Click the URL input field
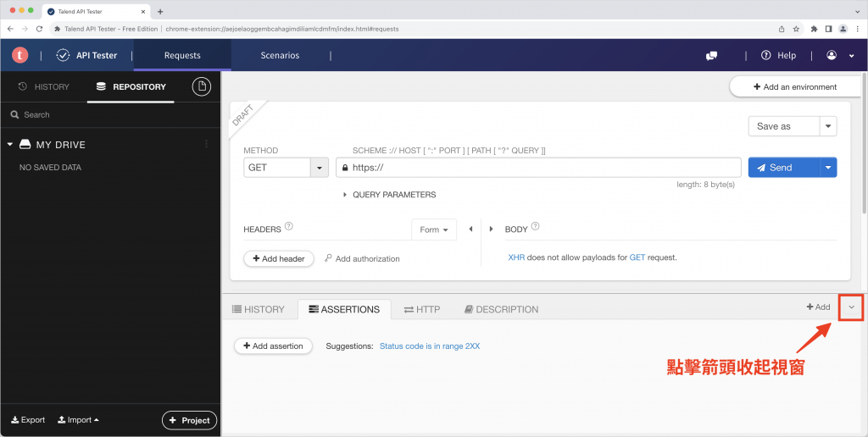The width and height of the screenshot is (868, 437). [x=538, y=168]
